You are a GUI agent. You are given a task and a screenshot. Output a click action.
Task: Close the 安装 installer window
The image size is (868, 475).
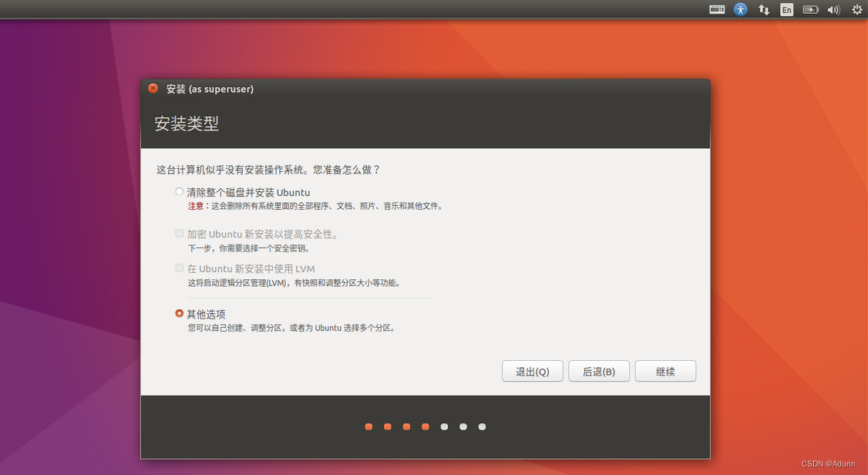[x=153, y=89]
